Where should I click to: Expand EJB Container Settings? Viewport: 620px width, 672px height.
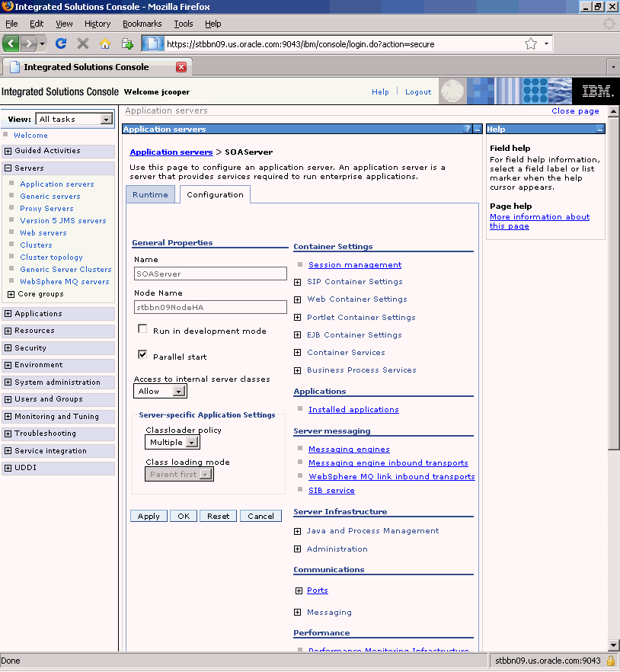tap(297, 335)
